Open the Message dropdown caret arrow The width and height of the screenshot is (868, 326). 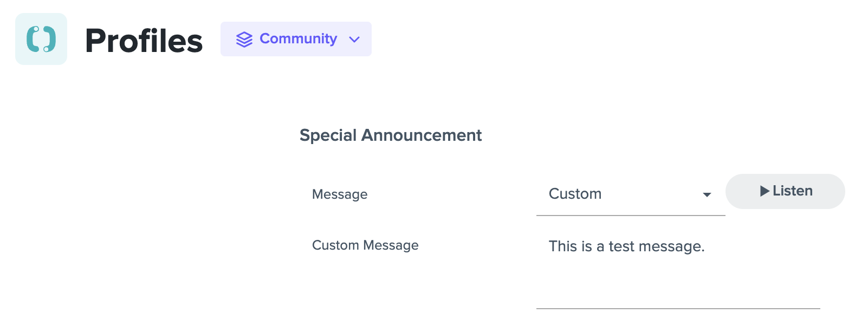coord(707,195)
